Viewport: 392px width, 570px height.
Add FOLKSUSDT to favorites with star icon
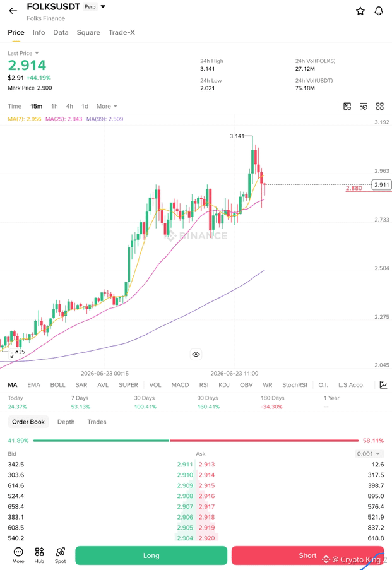[360, 11]
